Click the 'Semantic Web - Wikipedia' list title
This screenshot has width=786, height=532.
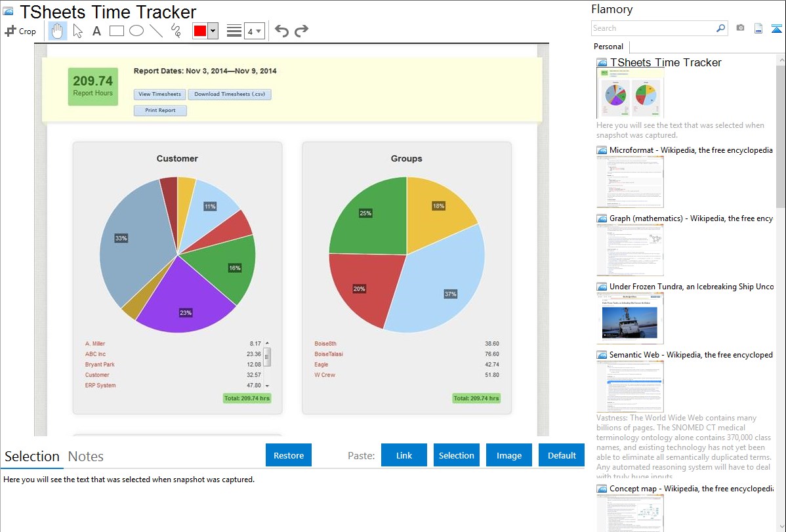point(692,355)
